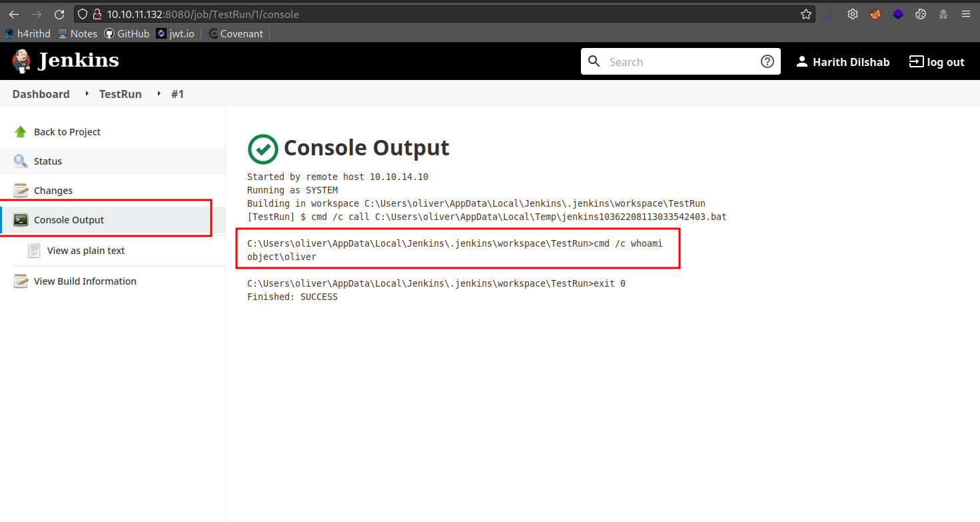
Task: Open the cookie editor extension icon
Action: 921,14
